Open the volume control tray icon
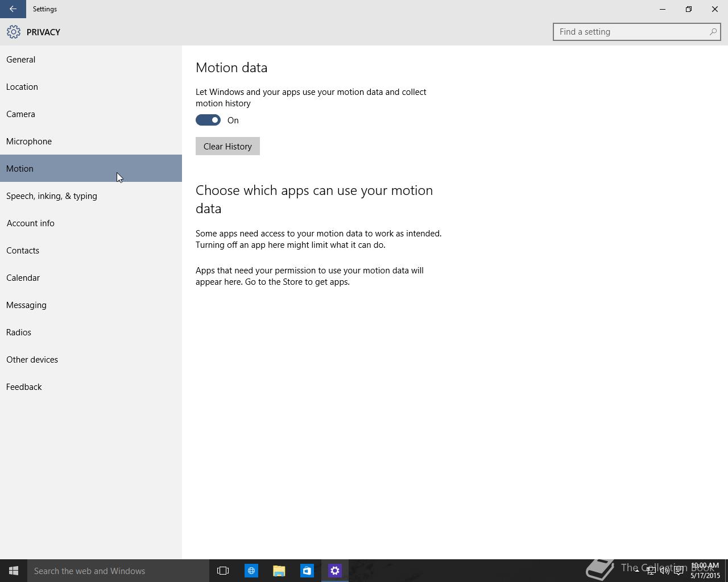This screenshot has width=728, height=582. pos(664,571)
